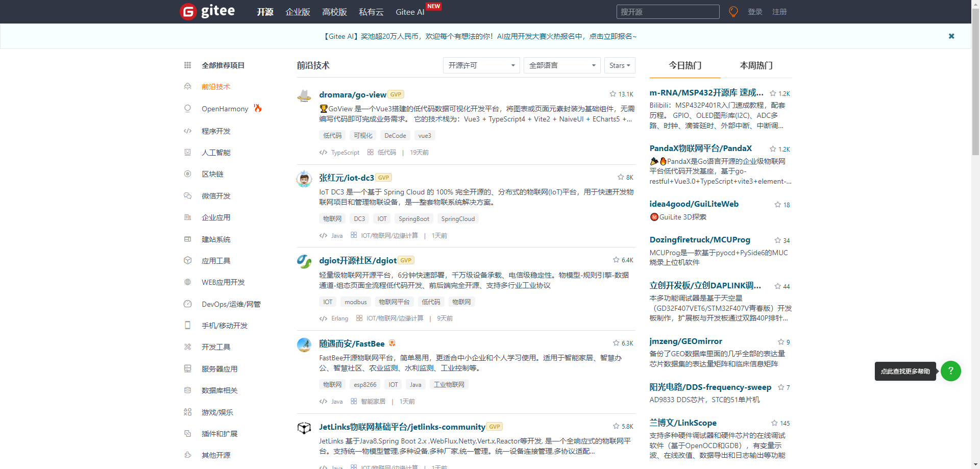Click the phone icon beside 手机/移动开发
This screenshot has height=469, width=980.
(187, 326)
